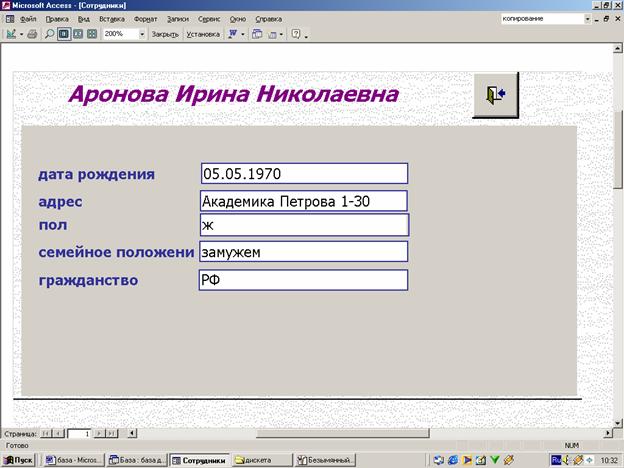Switch to Multiple Pages view

point(92,33)
